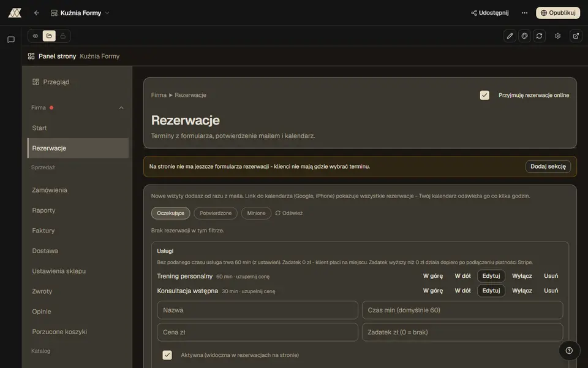Toggle Przyjmuję rezerwacje online checkbox
The height and width of the screenshot is (368, 588).
click(x=484, y=95)
